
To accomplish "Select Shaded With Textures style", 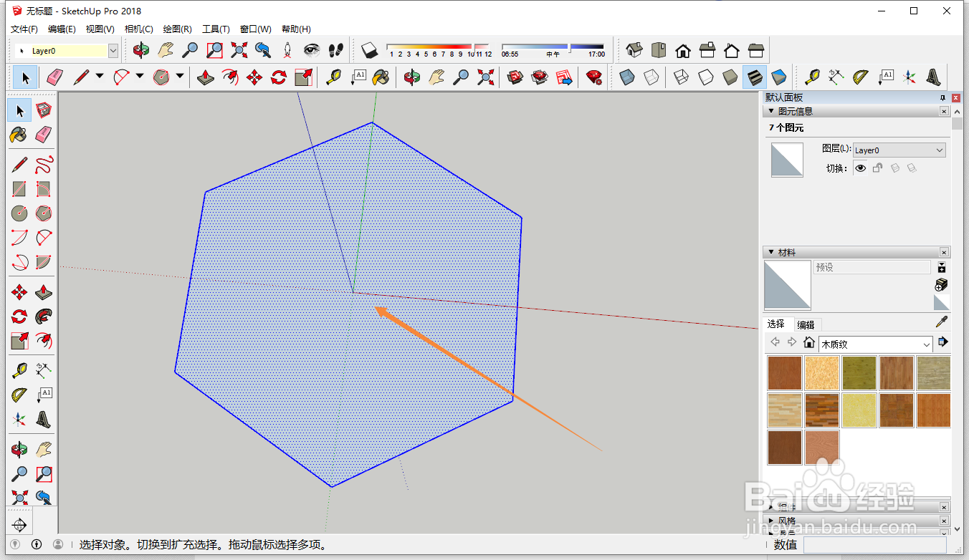I will (x=755, y=77).
